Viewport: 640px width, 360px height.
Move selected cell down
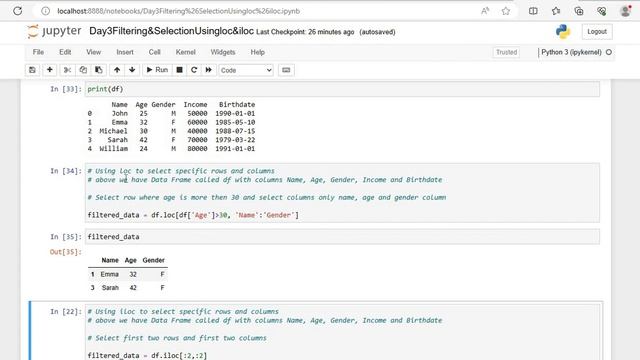(x=132, y=70)
